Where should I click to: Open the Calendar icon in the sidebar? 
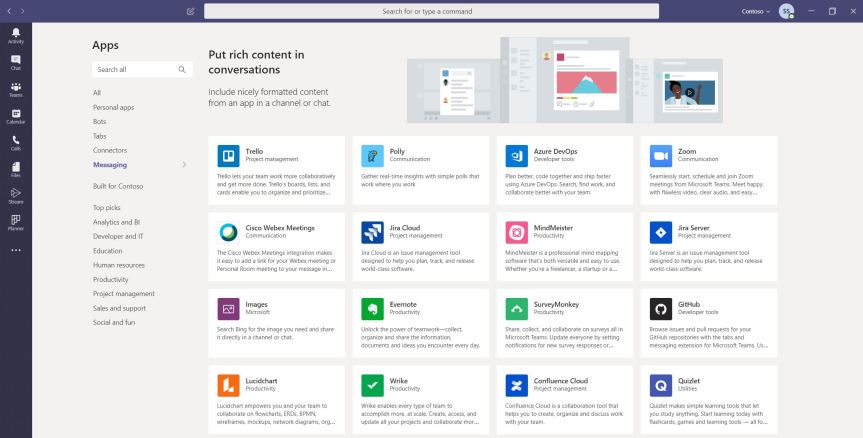15,116
